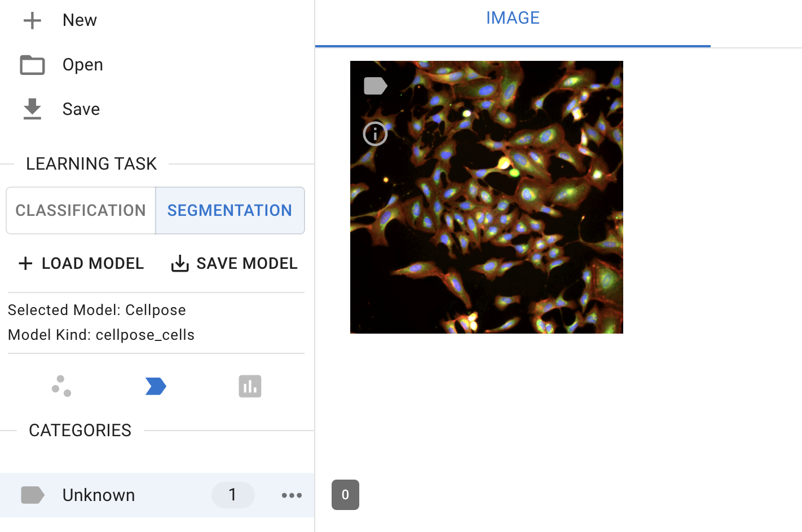The image size is (802, 532).
Task: Click the Load Model button
Action: coord(81,263)
